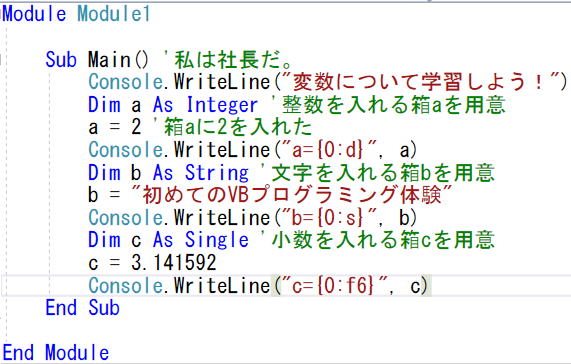Click the End Module line
The width and height of the screenshot is (571, 364).
click(56, 352)
